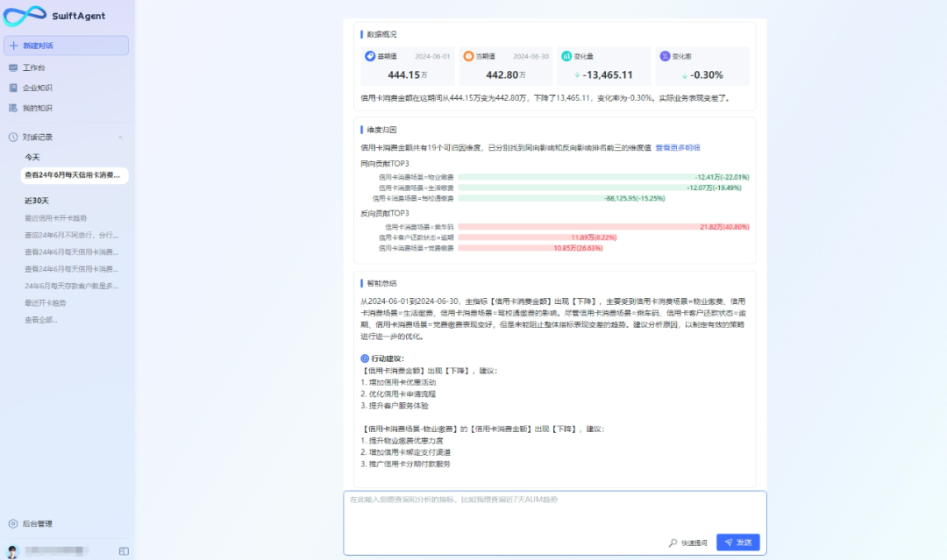This screenshot has height=560, width=947.
Task: Click the SwiftAgent infinity logo
Action: pos(25,16)
